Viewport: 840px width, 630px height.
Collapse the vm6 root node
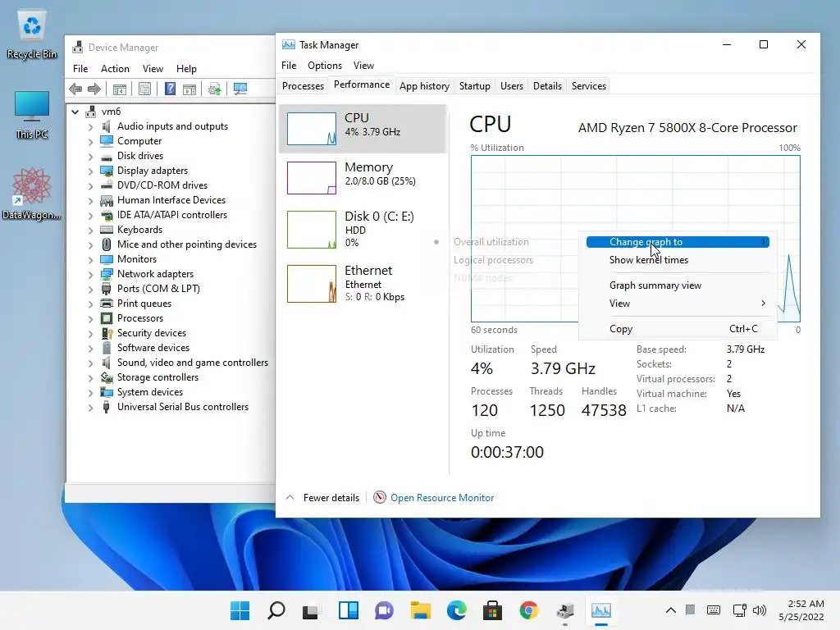75,112
